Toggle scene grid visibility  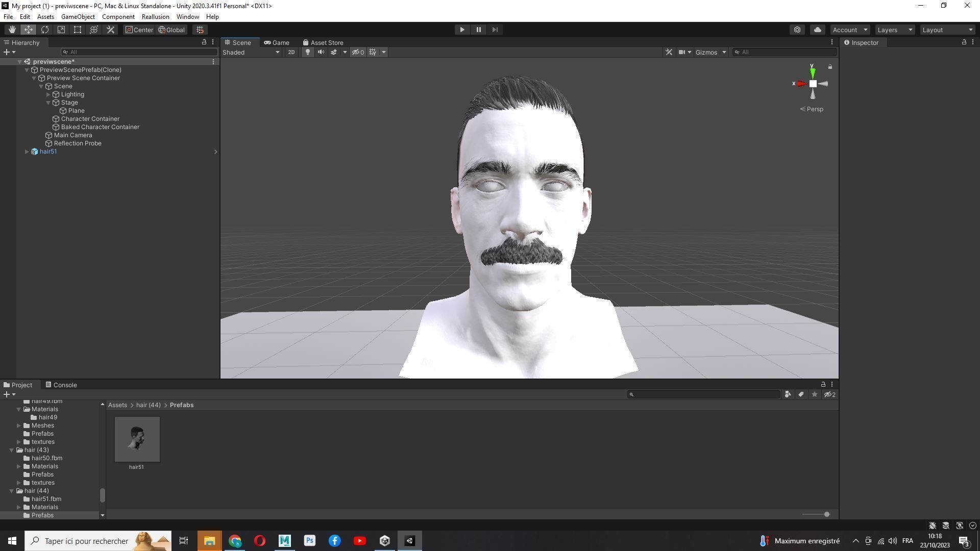[x=373, y=52]
